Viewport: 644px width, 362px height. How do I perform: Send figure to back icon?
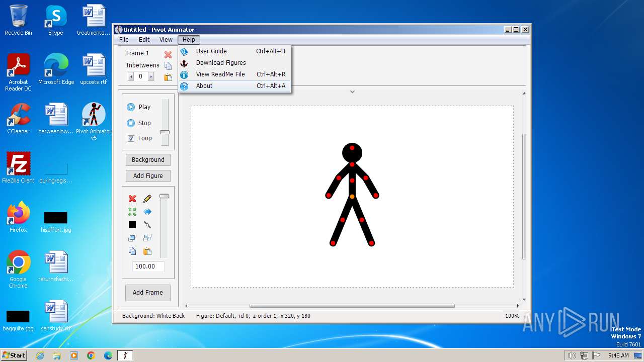147,238
